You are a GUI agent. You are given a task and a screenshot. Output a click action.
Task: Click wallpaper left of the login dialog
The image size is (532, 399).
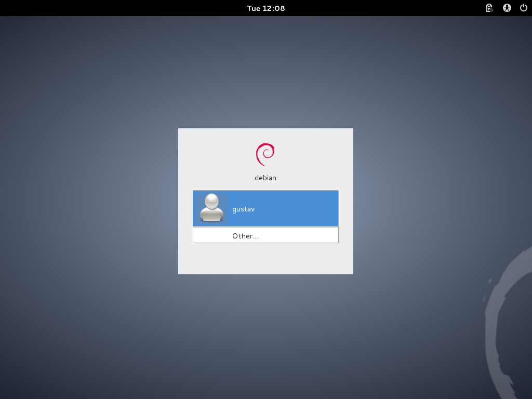(88, 203)
